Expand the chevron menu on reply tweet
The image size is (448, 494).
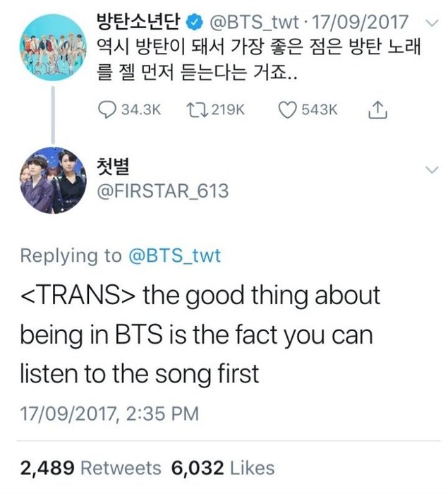pyautogui.click(x=431, y=169)
